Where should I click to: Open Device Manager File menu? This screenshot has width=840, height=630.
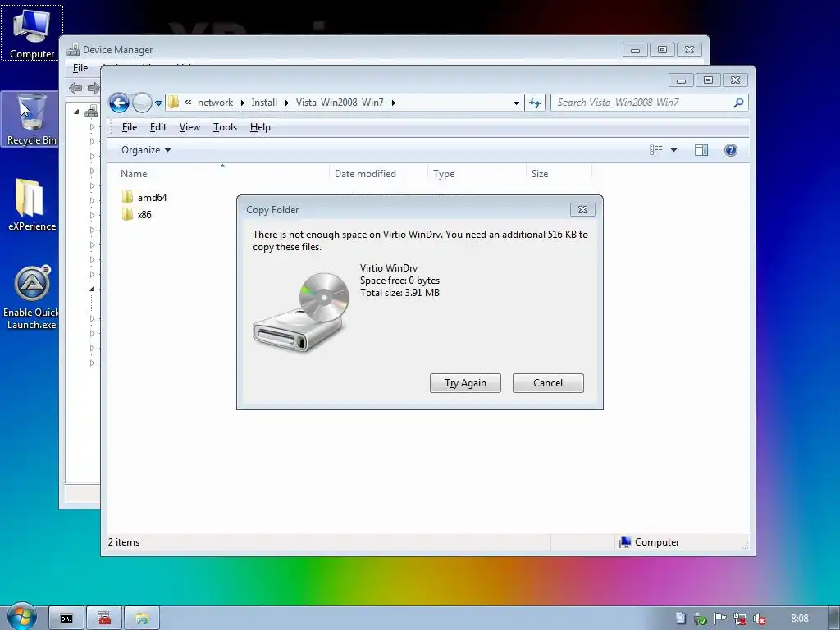point(80,68)
